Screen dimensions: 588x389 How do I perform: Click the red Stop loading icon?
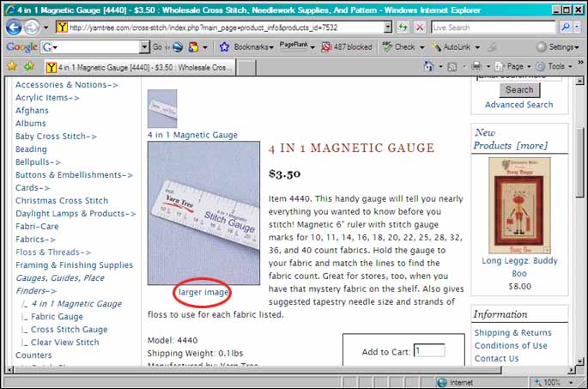[x=420, y=27]
